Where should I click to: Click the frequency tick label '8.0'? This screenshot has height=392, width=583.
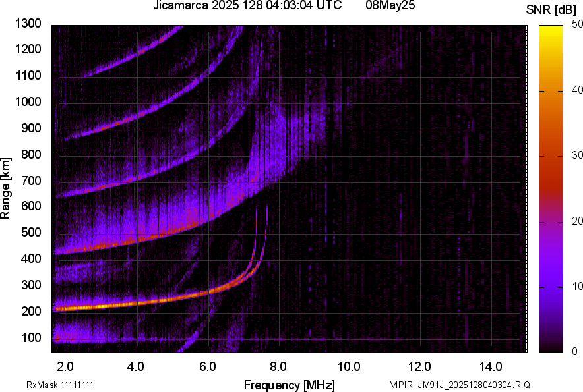[x=278, y=367]
